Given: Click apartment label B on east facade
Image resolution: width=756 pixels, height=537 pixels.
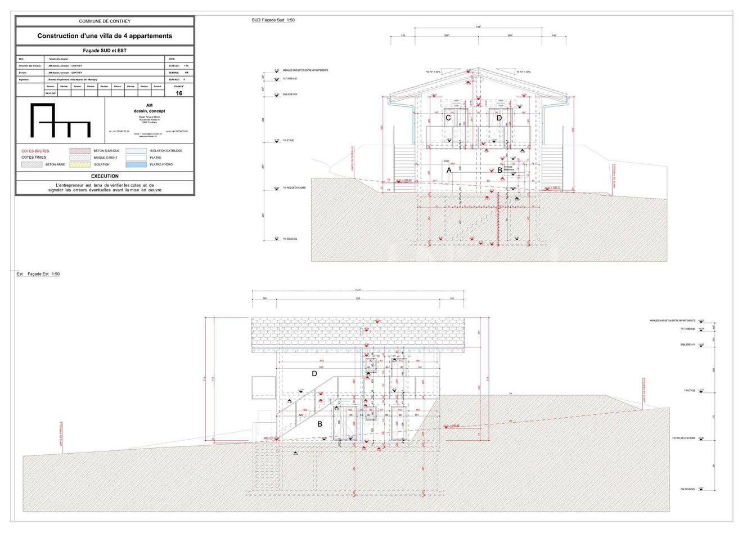Looking at the screenshot, I should (x=319, y=424).
